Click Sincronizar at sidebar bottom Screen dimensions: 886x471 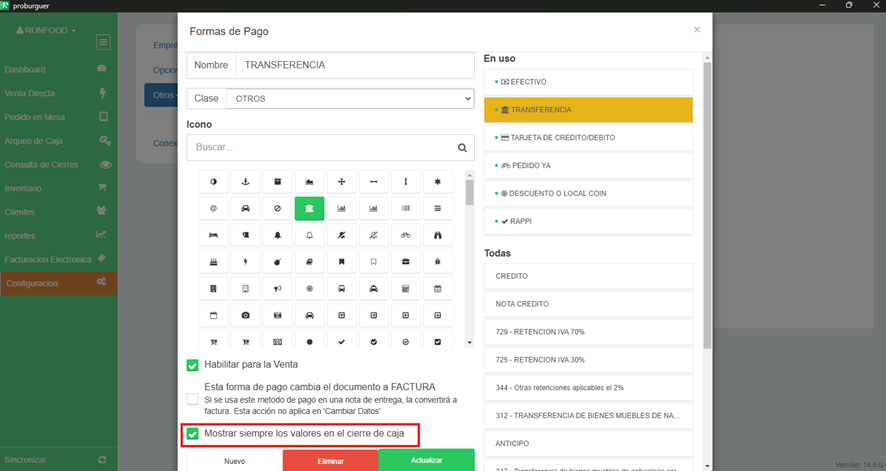tap(57, 460)
